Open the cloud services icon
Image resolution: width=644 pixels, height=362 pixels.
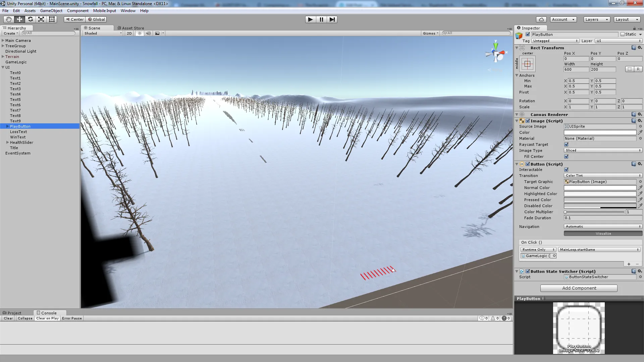(541, 19)
